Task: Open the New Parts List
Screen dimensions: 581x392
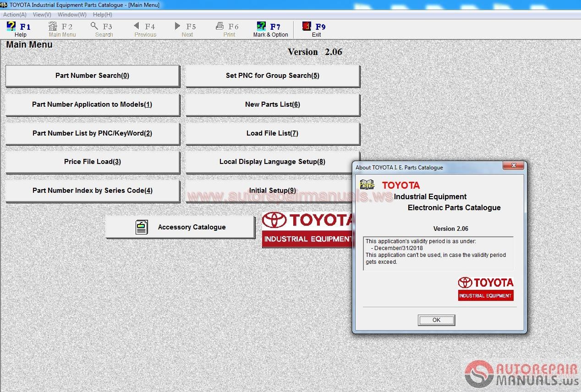Action: (x=272, y=104)
